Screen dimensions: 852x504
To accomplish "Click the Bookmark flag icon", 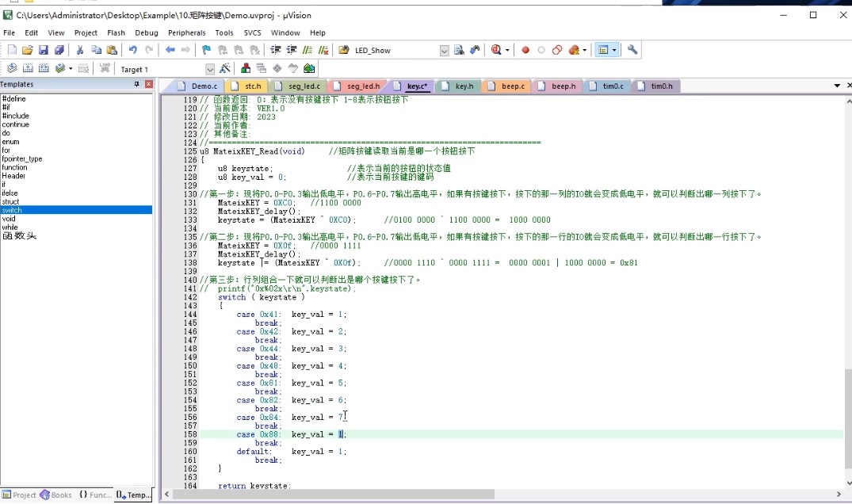I will (206, 50).
